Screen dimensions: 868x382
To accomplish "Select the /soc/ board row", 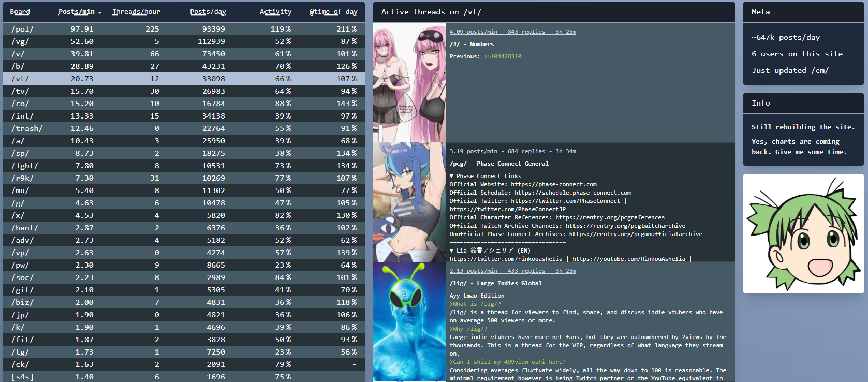I will 184,277.
